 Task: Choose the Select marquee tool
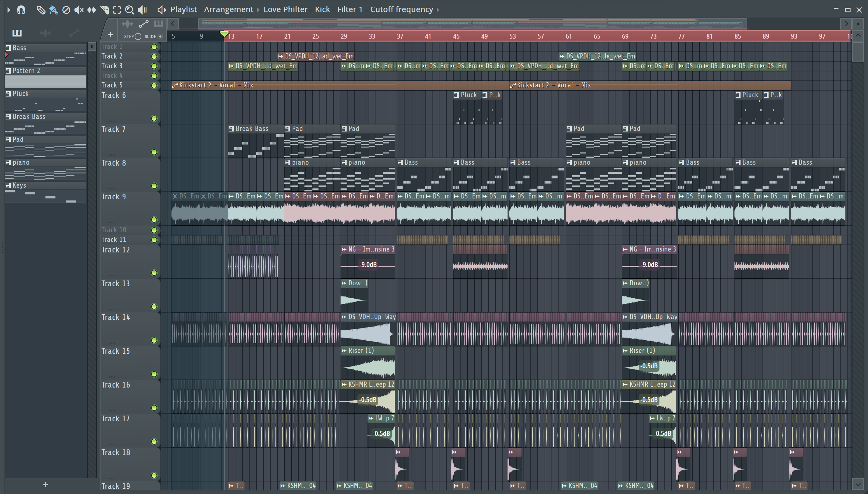pyautogui.click(x=117, y=10)
